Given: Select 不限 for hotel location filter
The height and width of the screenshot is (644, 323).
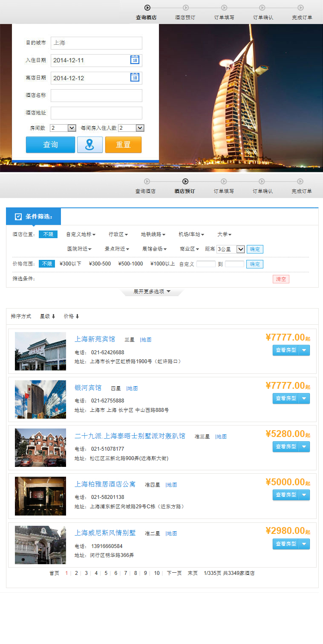Looking at the screenshot, I should point(48,234).
